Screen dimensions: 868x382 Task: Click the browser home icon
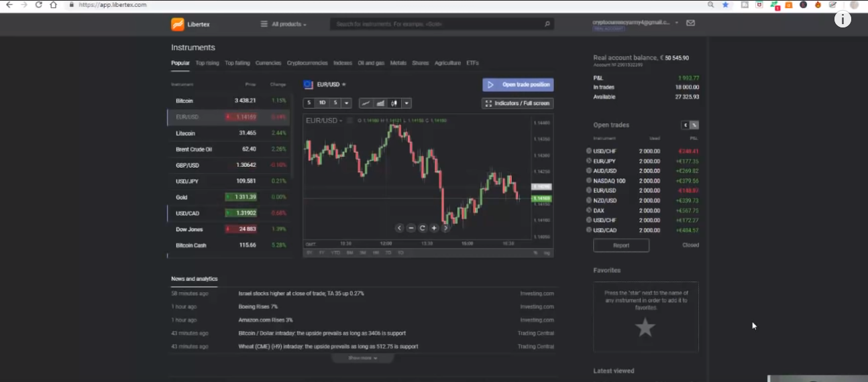pos(54,5)
